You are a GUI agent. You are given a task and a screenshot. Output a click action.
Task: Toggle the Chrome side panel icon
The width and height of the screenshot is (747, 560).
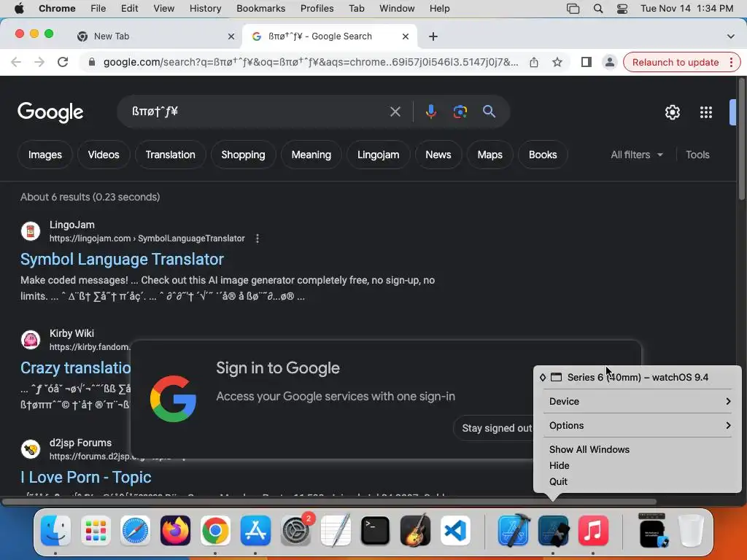pyautogui.click(x=587, y=62)
